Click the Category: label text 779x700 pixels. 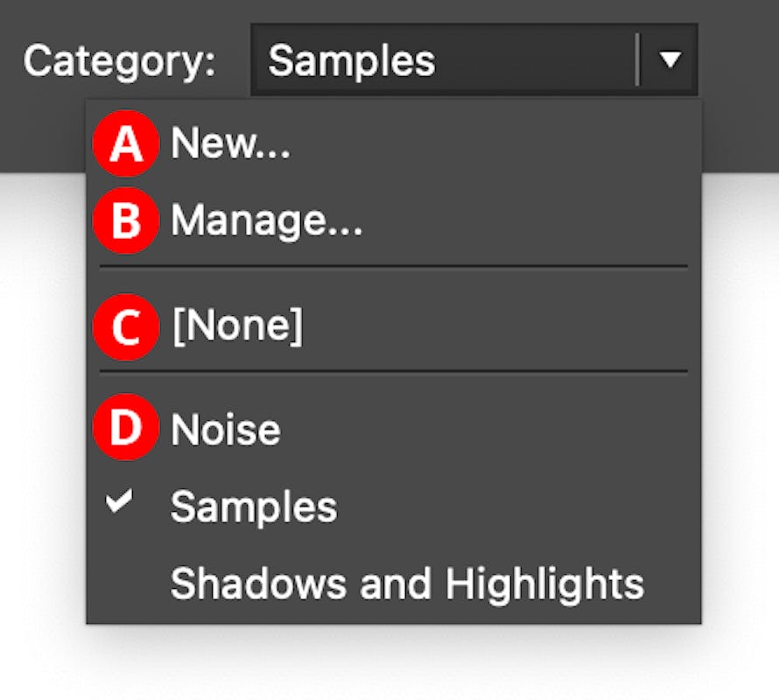click(118, 60)
